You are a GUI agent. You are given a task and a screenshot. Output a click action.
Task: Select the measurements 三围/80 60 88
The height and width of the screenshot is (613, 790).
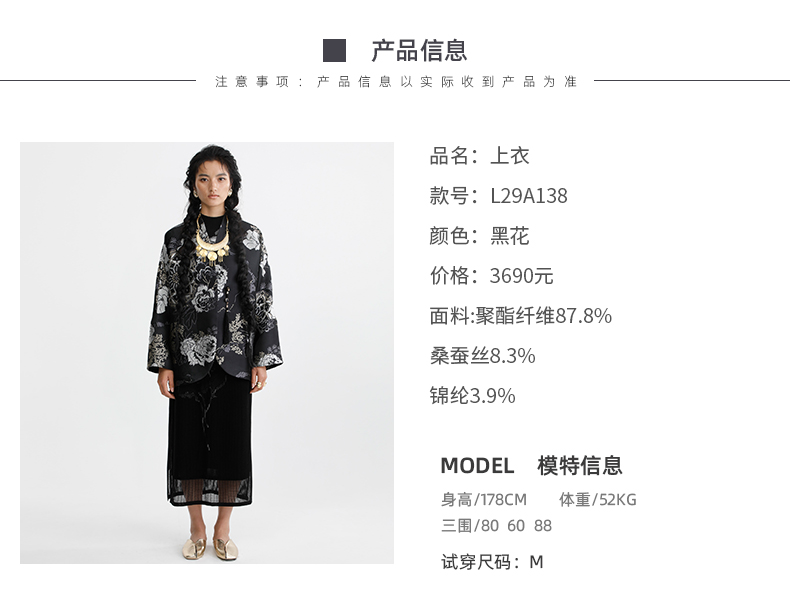[496, 526]
